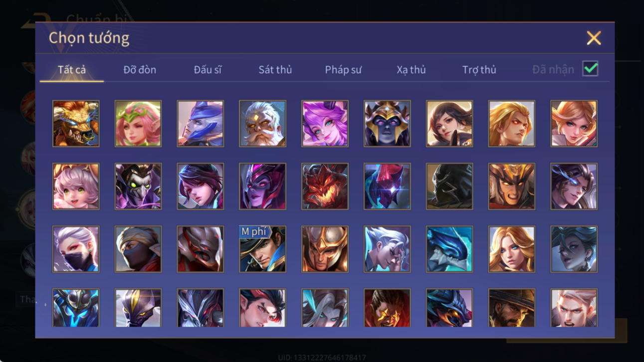Show the 'Pháp sư' mage tab
This screenshot has height=362, width=644.
point(343,70)
